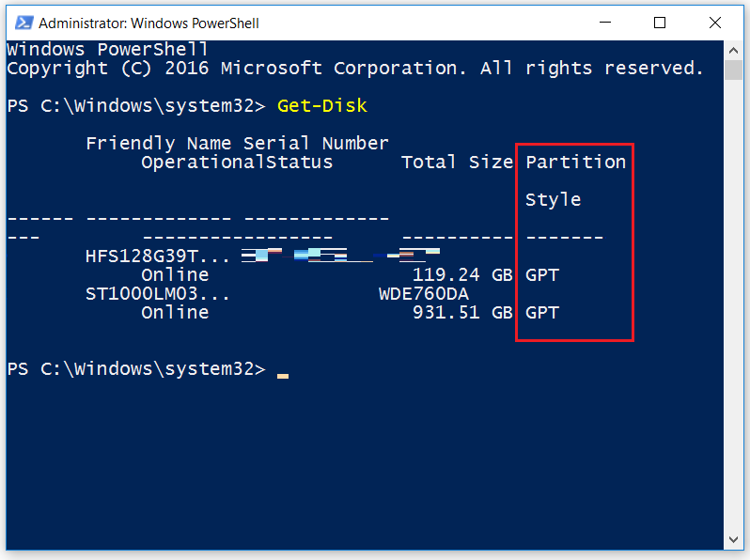
Task: Click the OperationalStatus column header
Action: [x=237, y=163]
